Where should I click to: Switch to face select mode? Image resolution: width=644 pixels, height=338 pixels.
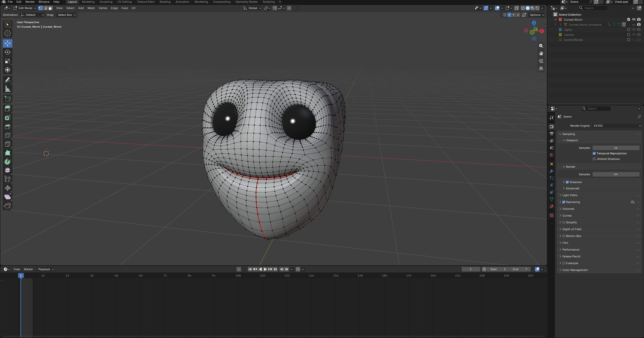pos(50,8)
